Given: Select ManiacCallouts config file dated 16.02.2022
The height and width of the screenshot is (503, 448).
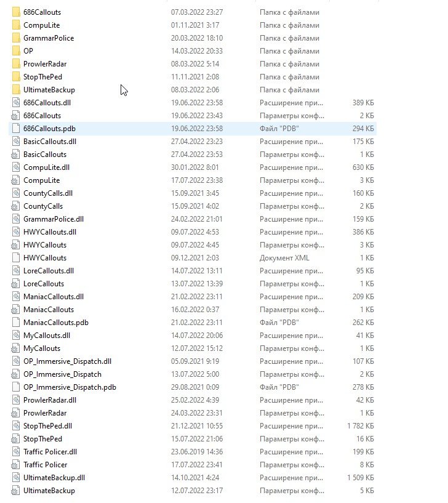Looking at the screenshot, I should pyautogui.click(x=49, y=310).
